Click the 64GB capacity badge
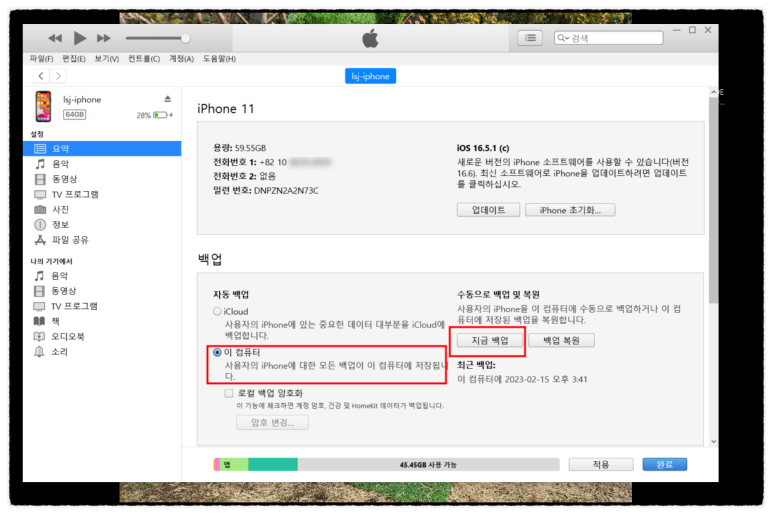 (x=74, y=114)
